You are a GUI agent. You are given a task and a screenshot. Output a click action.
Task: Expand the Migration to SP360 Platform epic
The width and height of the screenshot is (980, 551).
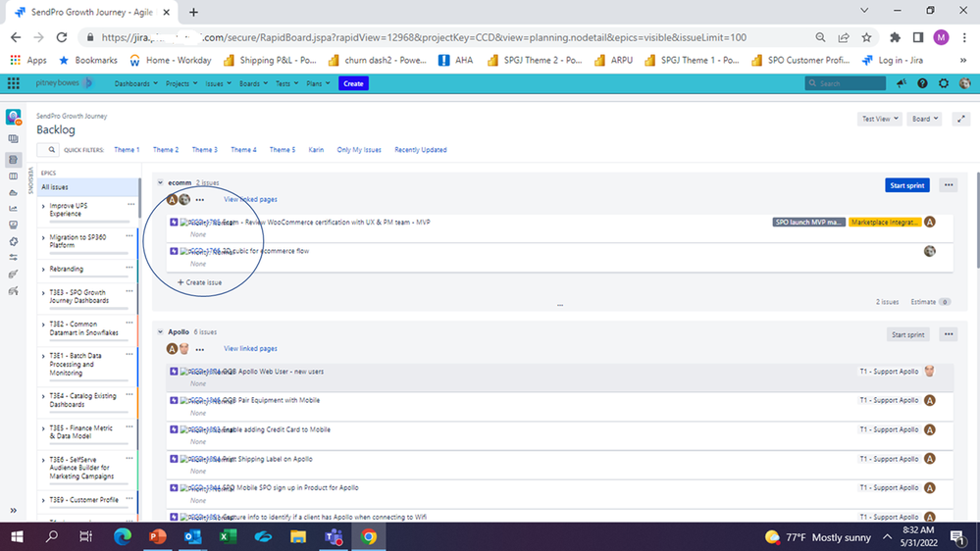[x=43, y=238]
